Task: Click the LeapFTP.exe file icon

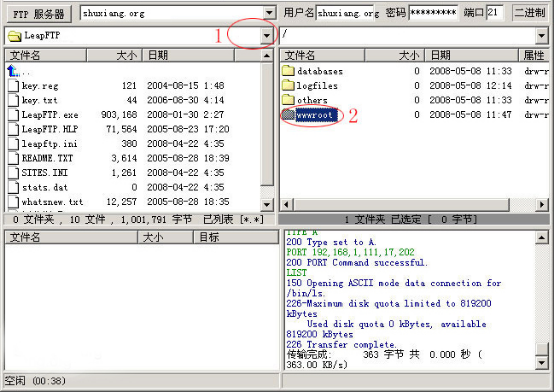Action: [x=13, y=115]
